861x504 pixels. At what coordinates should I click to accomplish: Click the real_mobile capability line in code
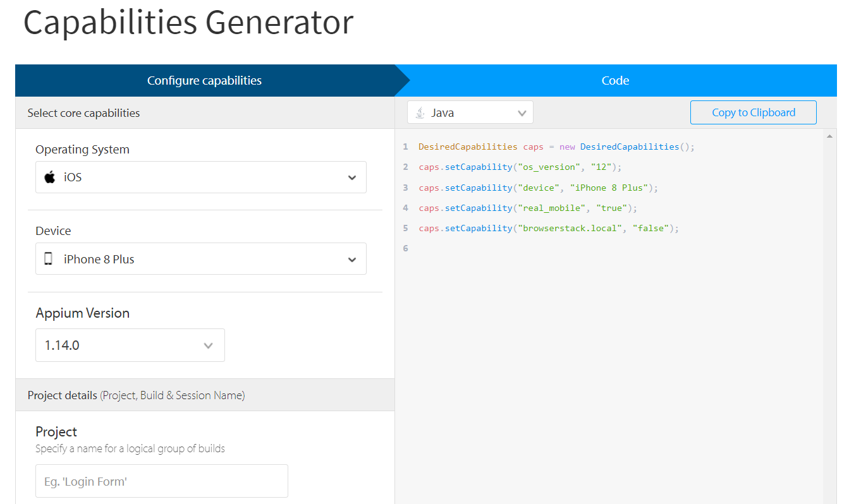pyautogui.click(x=525, y=208)
